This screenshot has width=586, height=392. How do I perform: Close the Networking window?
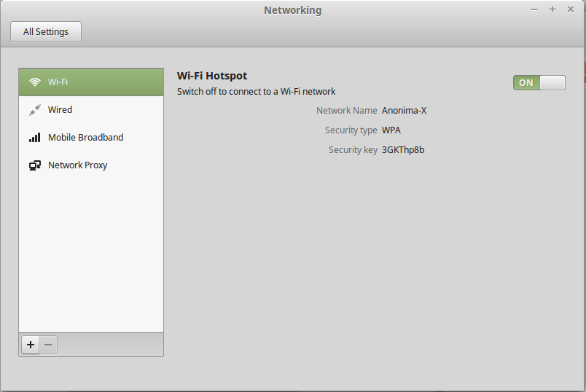[569, 9]
